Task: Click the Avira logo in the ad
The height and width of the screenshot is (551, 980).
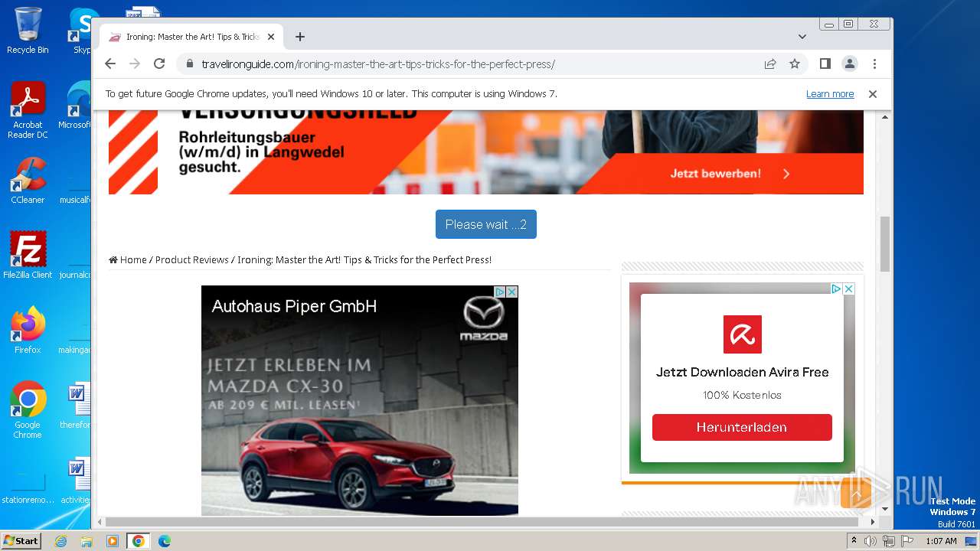Action: [743, 334]
